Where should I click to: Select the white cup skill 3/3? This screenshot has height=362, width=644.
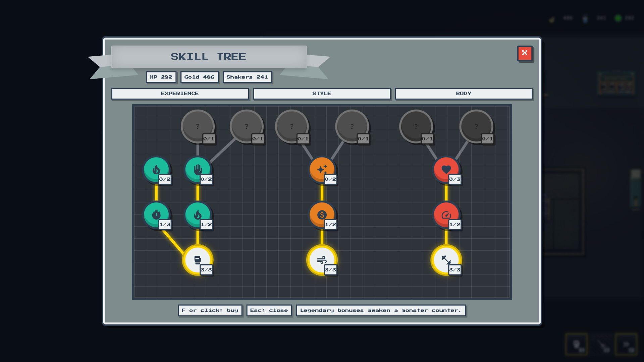coord(198,260)
